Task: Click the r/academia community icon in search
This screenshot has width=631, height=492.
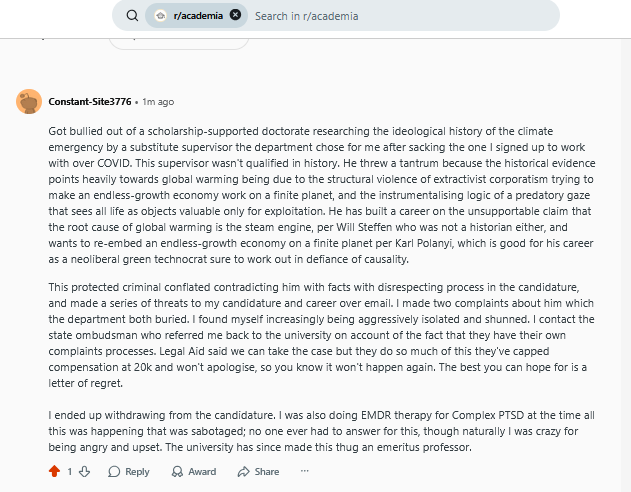Action: coord(161,16)
